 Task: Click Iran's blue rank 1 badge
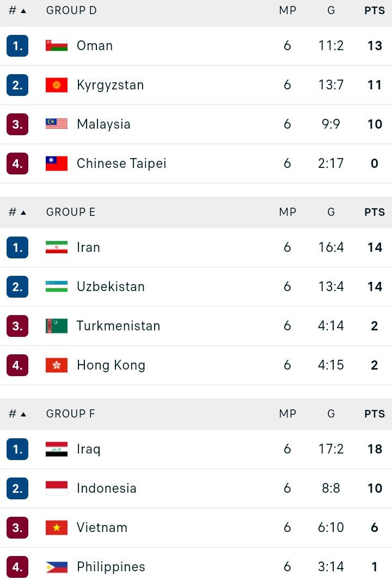coord(17,247)
